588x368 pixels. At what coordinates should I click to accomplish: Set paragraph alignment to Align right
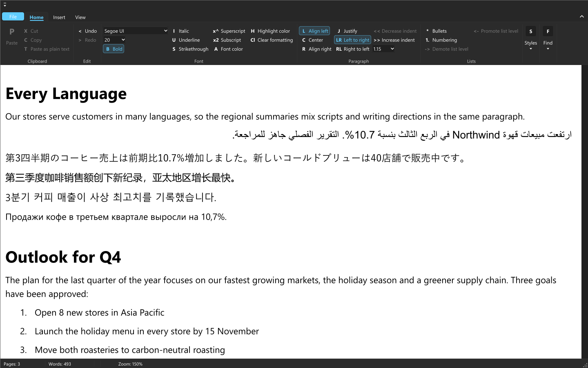point(316,49)
